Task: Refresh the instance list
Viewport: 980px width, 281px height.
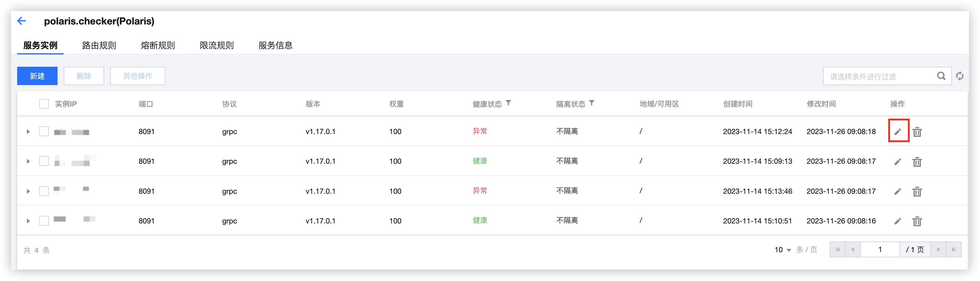Action: [x=960, y=76]
